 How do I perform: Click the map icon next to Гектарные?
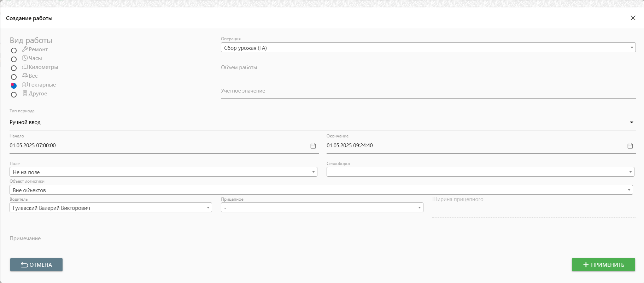click(25, 84)
